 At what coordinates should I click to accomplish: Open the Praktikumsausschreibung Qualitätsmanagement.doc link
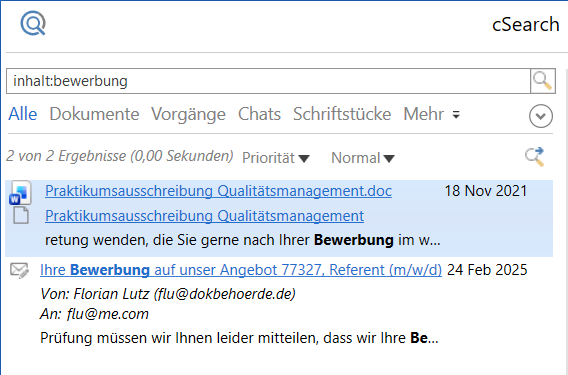pos(218,191)
